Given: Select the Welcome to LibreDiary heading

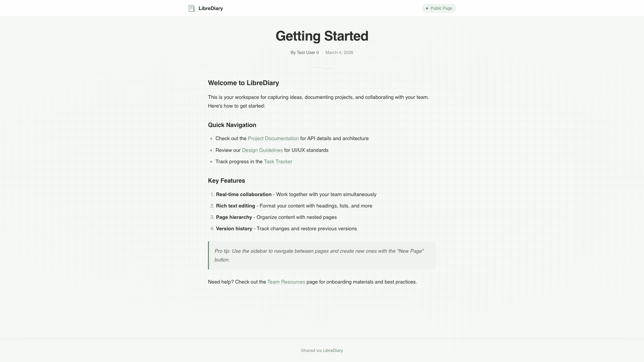Looking at the screenshot, I should [x=243, y=83].
